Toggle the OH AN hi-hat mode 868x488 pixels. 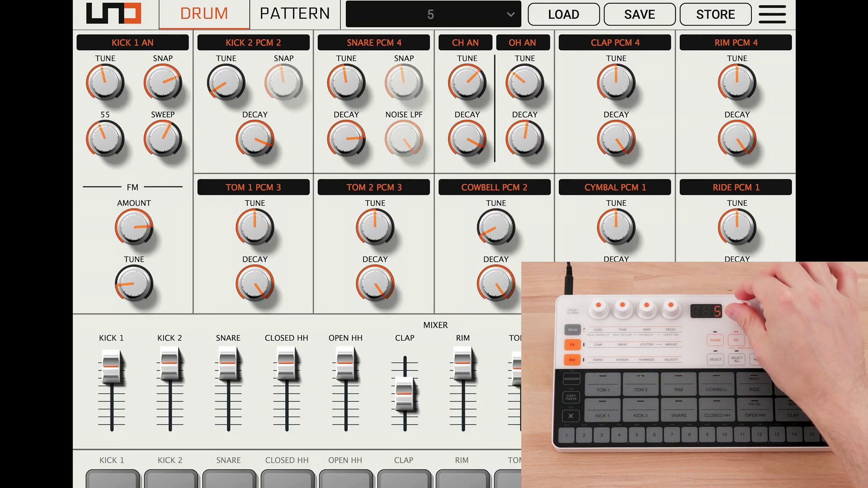pos(523,42)
